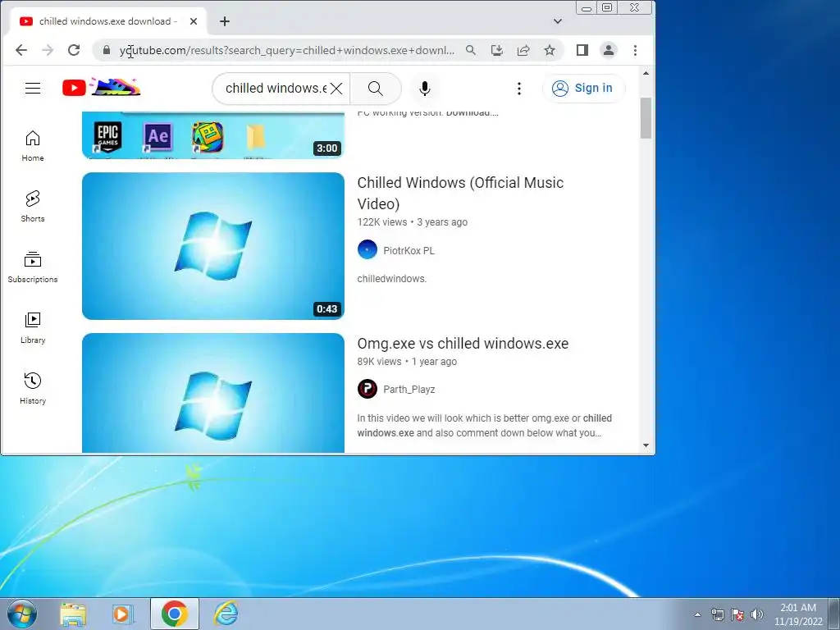Click the vertical scrollbar thumb
This screenshot has height=630, width=840.
click(x=646, y=118)
